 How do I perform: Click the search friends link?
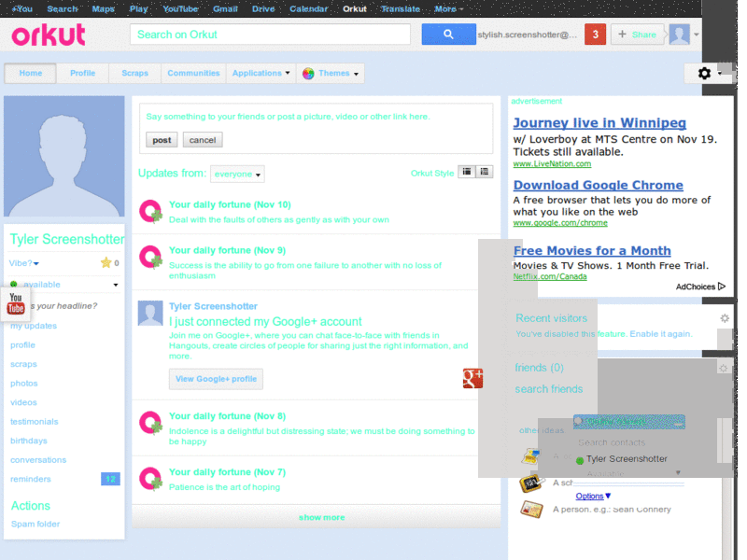click(549, 389)
